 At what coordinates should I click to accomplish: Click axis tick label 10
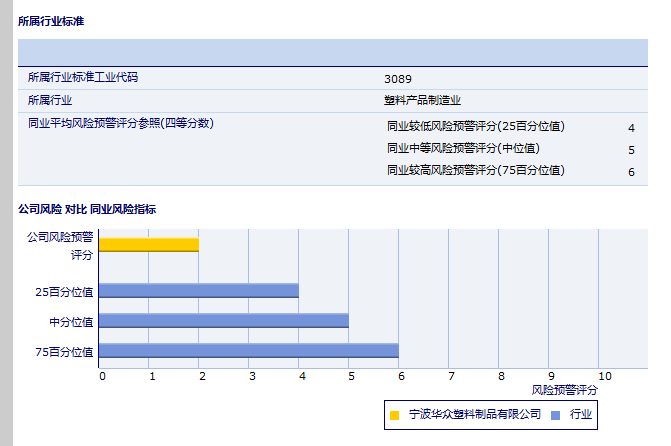pos(599,376)
